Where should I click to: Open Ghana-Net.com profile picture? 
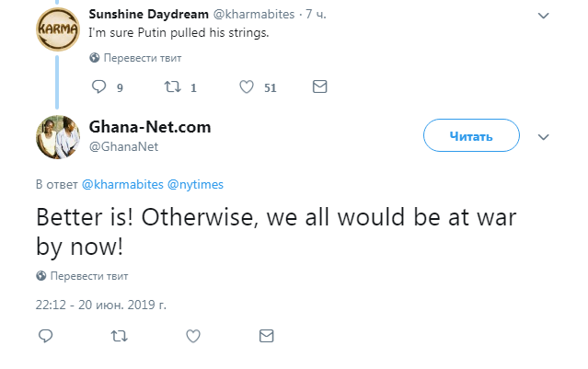[57, 136]
